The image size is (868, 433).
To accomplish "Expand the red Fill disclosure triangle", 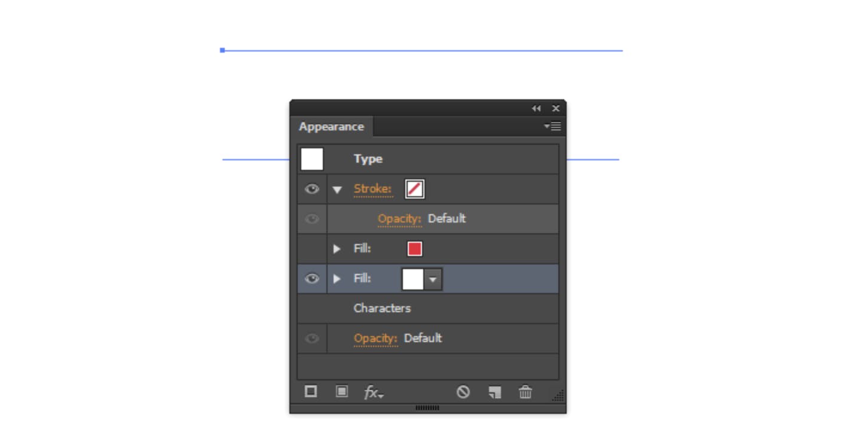I will point(337,249).
